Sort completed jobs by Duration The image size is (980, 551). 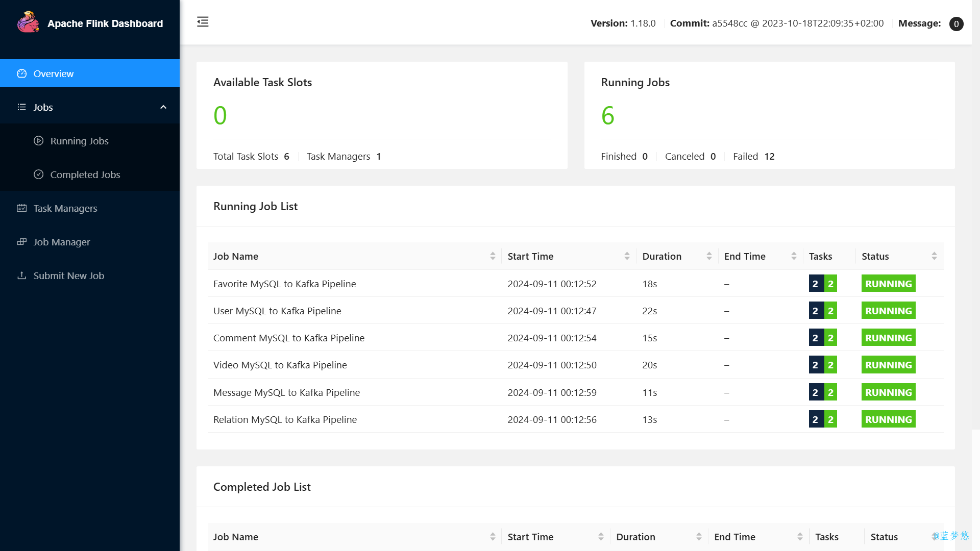click(699, 537)
